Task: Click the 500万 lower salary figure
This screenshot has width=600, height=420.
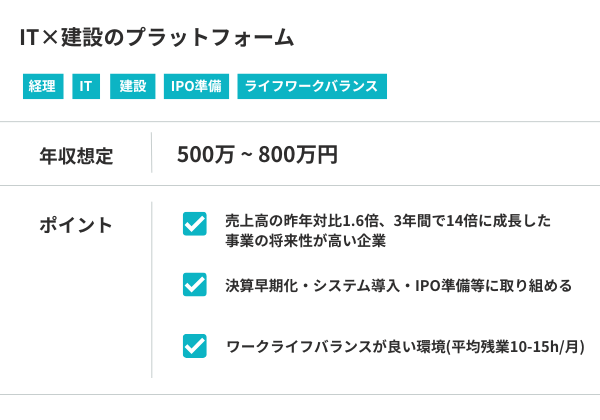Action: [204, 155]
